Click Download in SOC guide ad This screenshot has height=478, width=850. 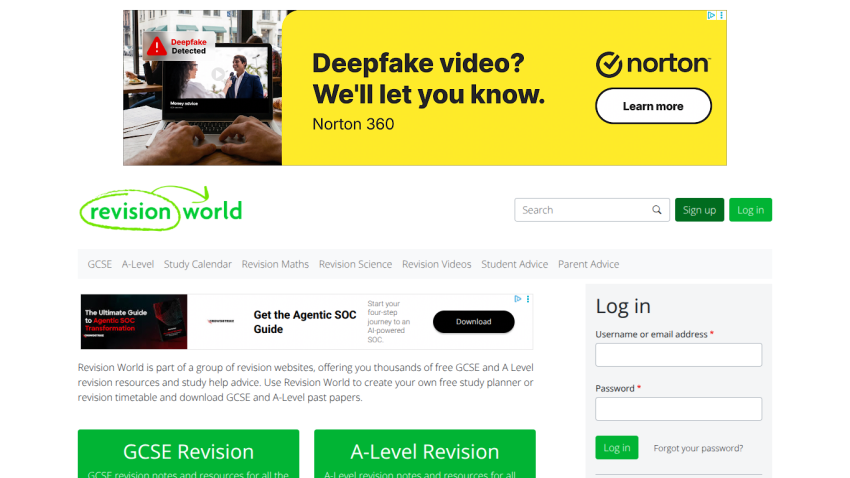pyautogui.click(x=473, y=321)
